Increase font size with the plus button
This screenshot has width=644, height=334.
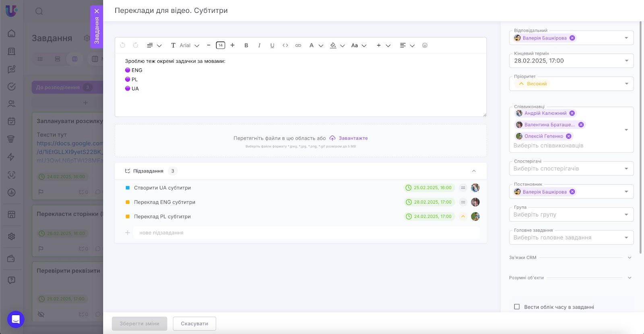232,45
